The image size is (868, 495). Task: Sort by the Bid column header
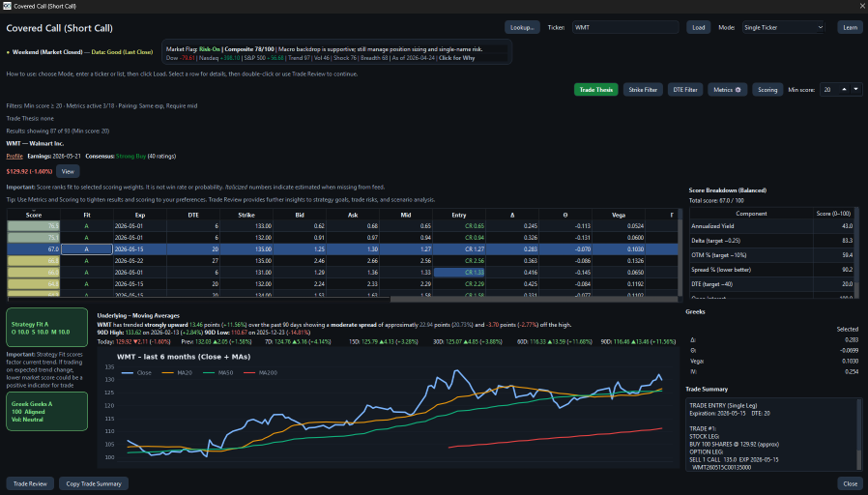tap(300, 215)
